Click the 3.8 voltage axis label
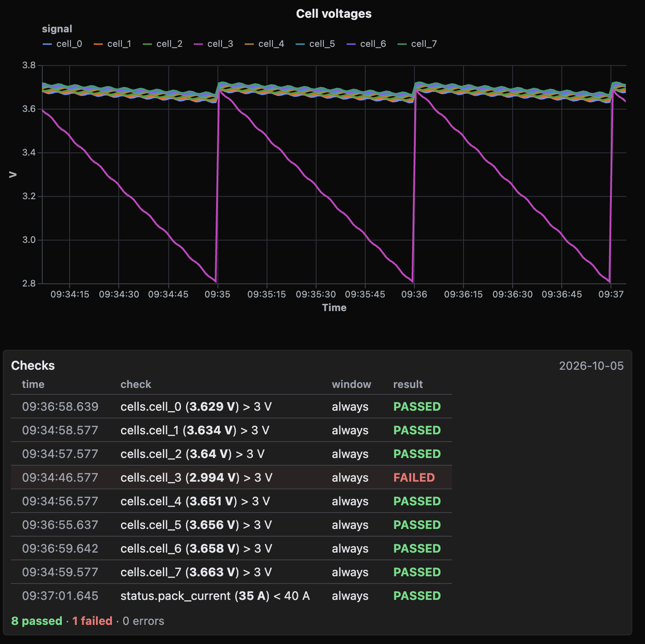 (29, 65)
